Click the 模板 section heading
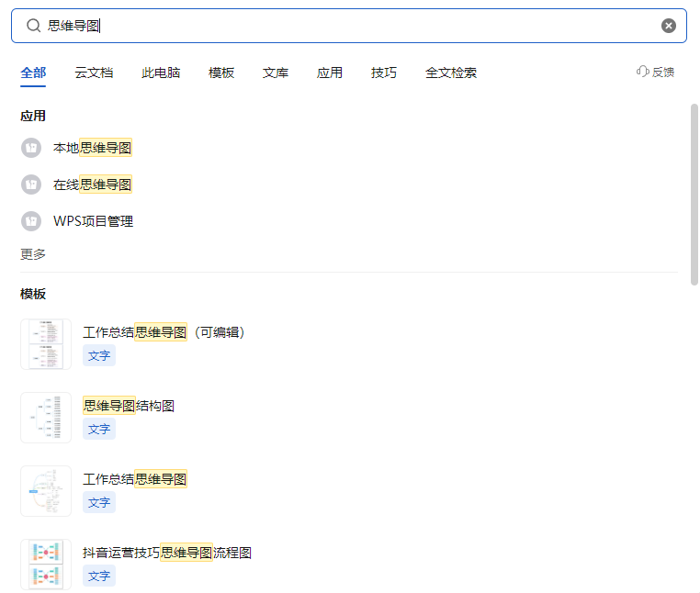Screen dimensions: 700x593 (x=33, y=294)
